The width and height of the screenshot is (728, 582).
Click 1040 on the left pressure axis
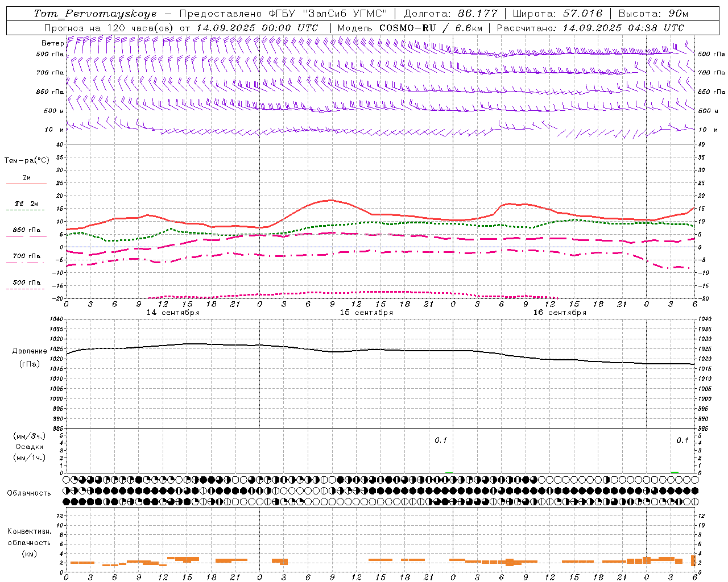click(x=55, y=319)
